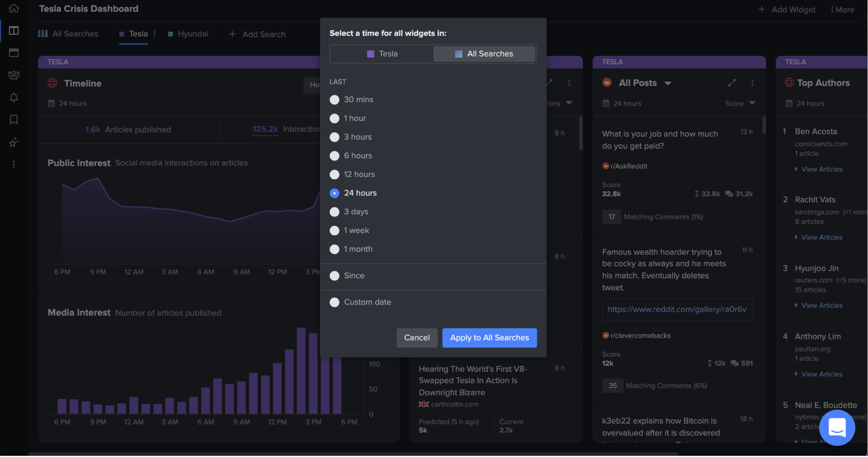Select Tesla in the dialog segmented toggle
The width and height of the screenshot is (868, 457).
[382, 54]
